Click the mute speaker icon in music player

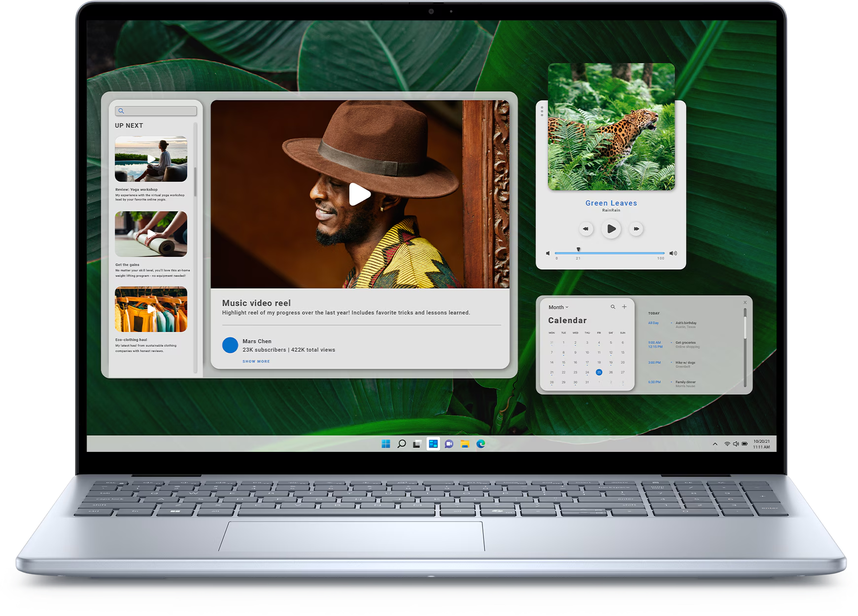coord(548,253)
